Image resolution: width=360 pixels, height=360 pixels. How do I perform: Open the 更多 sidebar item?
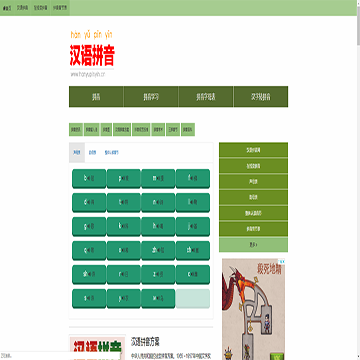[253, 245]
